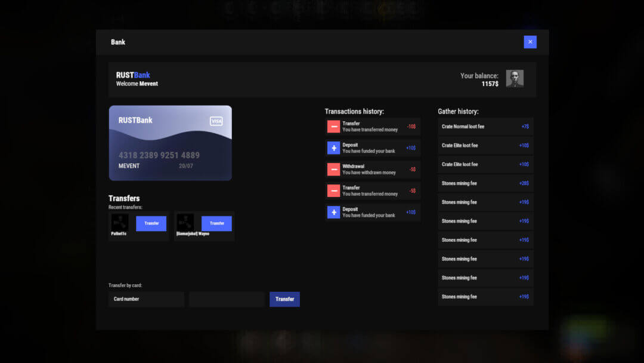Select the first Crate Elite loot fee entry
Viewport: 644px width, 363px height.
[485, 145]
